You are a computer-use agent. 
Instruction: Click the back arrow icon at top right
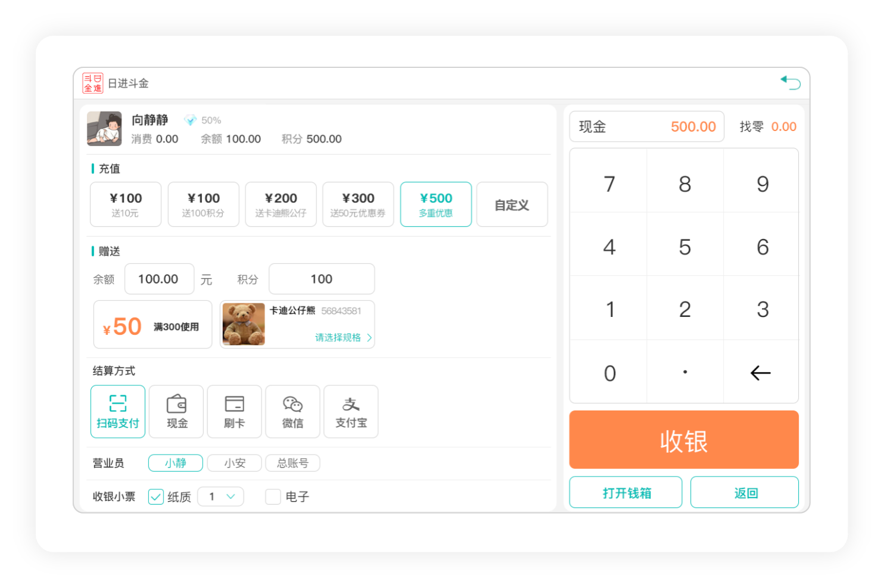[790, 83]
